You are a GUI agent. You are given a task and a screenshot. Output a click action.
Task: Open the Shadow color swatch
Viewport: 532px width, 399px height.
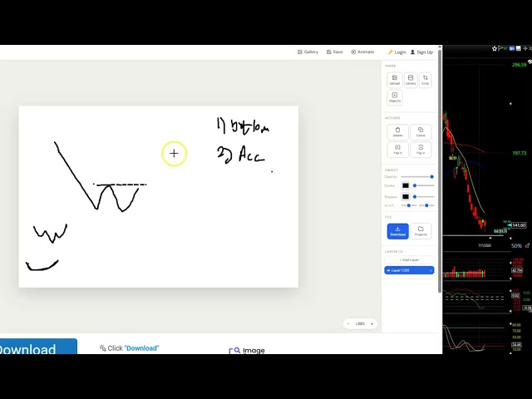[x=406, y=197]
